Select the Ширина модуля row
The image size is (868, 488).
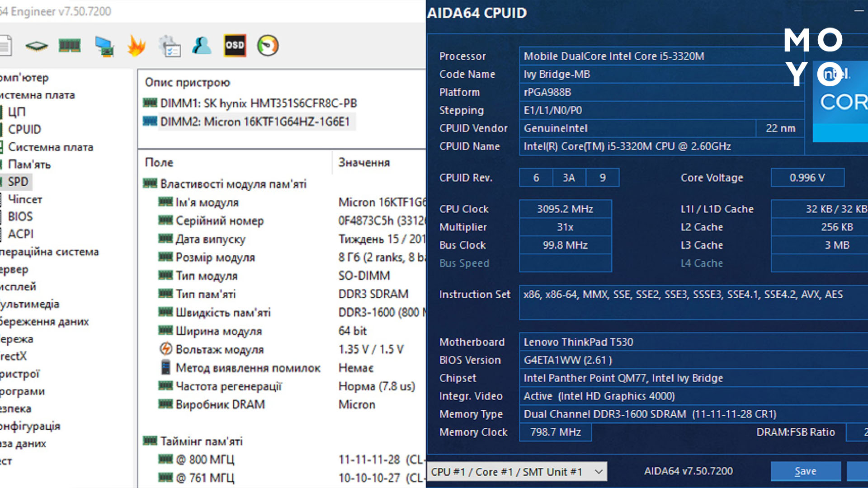[292, 331]
